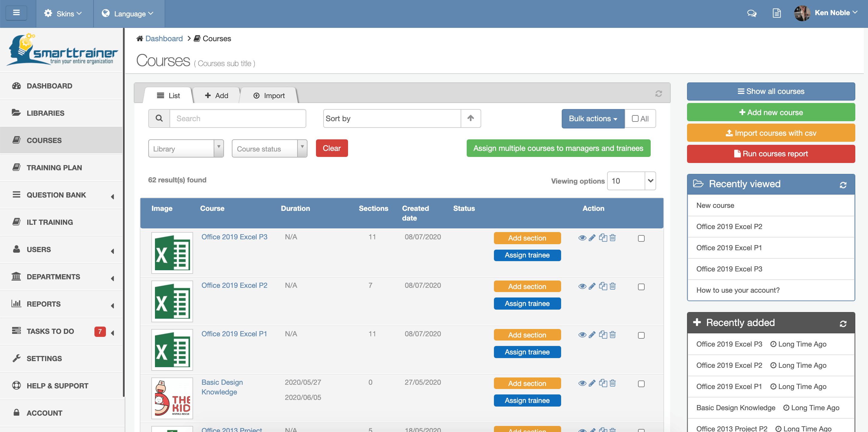The width and height of the screenshot is (868, 432).
Task: Edit Office 2019 Excel P3 with pencil icon
Action: pos(592,238)
